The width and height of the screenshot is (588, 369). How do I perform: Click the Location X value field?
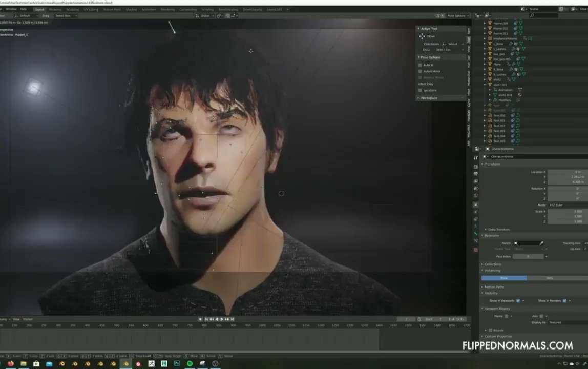point(568,172)
